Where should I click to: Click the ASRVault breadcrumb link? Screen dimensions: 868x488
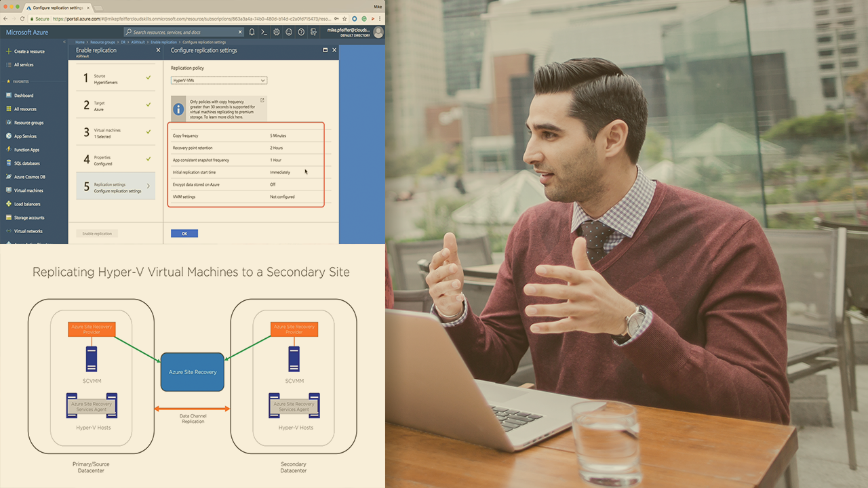140,42
